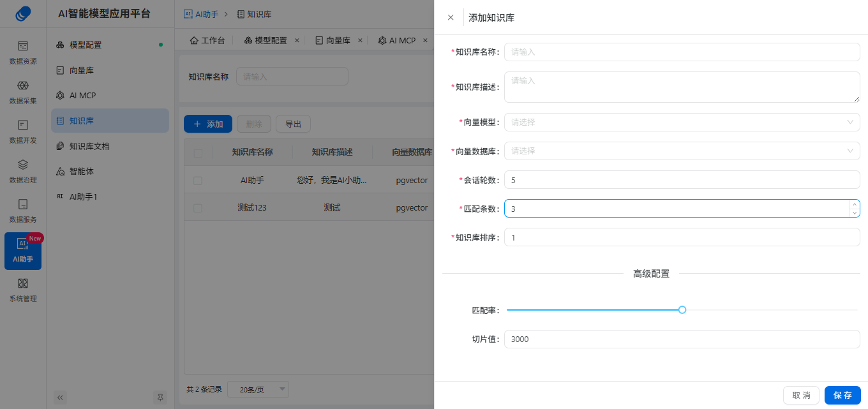
Task: Switch to the 模型配置 tab
Action: pyautogui.click(x=266, y=40)
